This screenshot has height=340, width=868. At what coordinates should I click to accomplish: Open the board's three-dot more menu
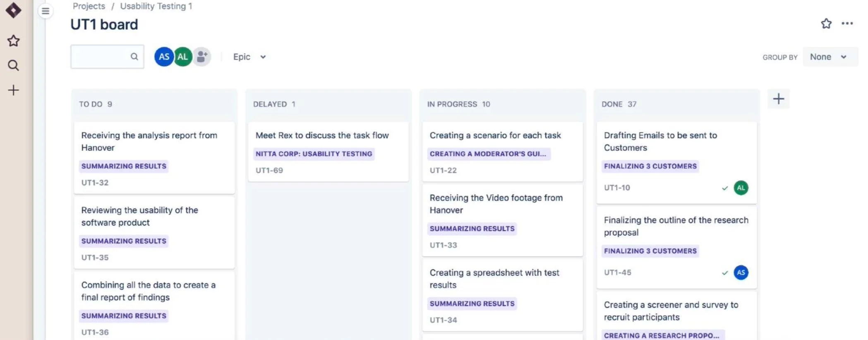[x=847, y=24]
